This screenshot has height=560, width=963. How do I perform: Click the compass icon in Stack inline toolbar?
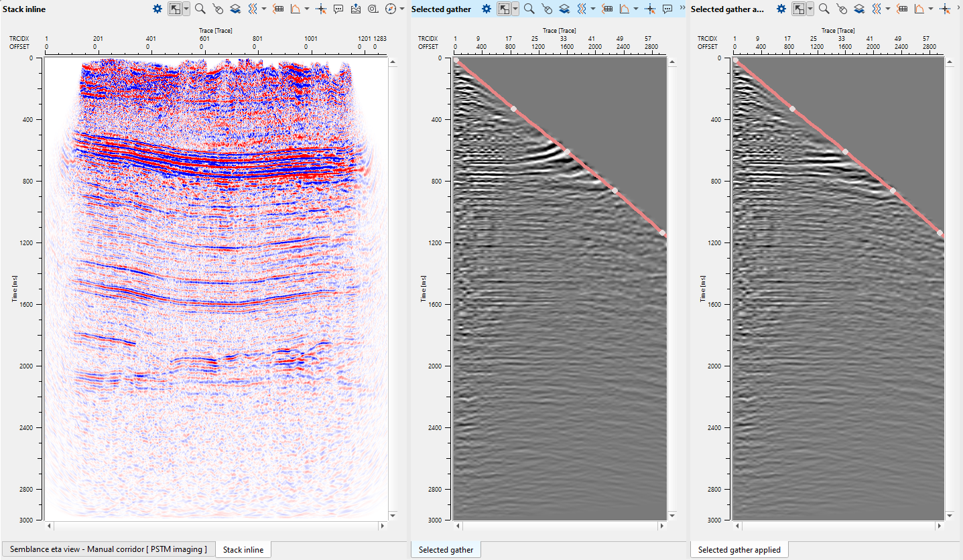391,9
